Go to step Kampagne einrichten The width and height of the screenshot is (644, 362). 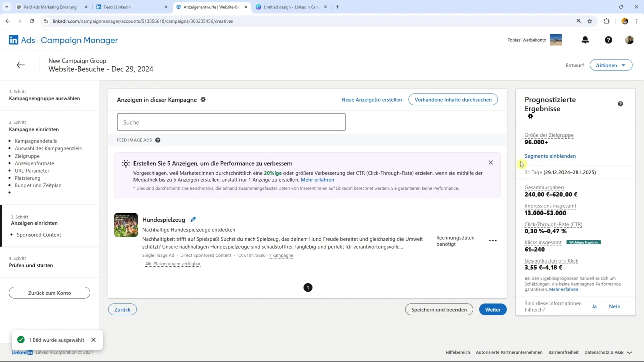click(34, 129)
